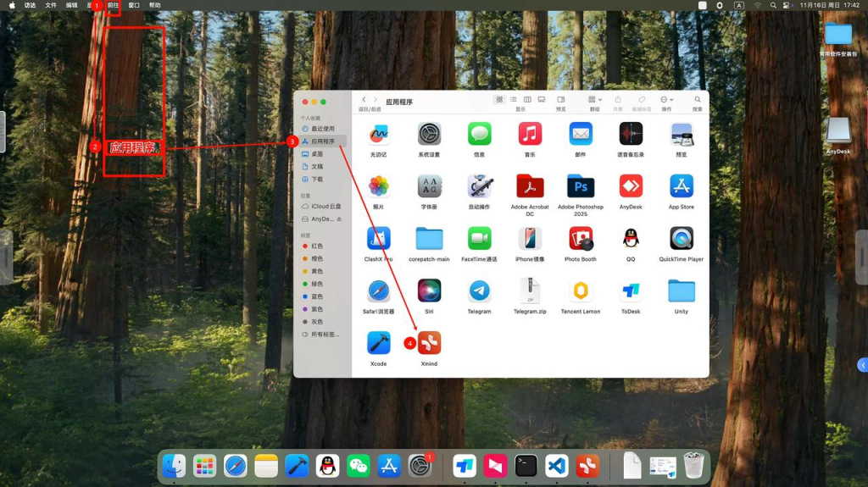
Task: Select the Telegram app icon
Action: tap(480, 291)
